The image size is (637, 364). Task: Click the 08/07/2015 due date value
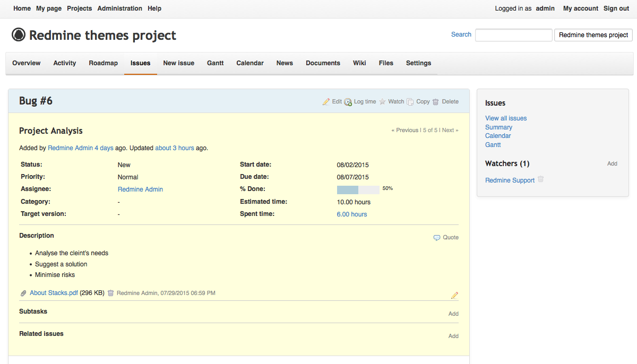tap(353, 177)
